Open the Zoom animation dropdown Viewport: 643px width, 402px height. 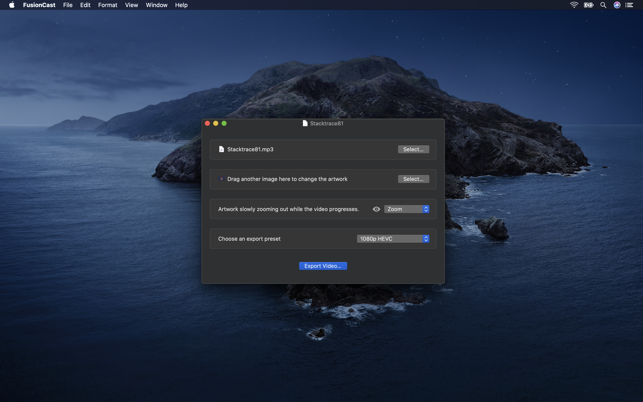407,209
